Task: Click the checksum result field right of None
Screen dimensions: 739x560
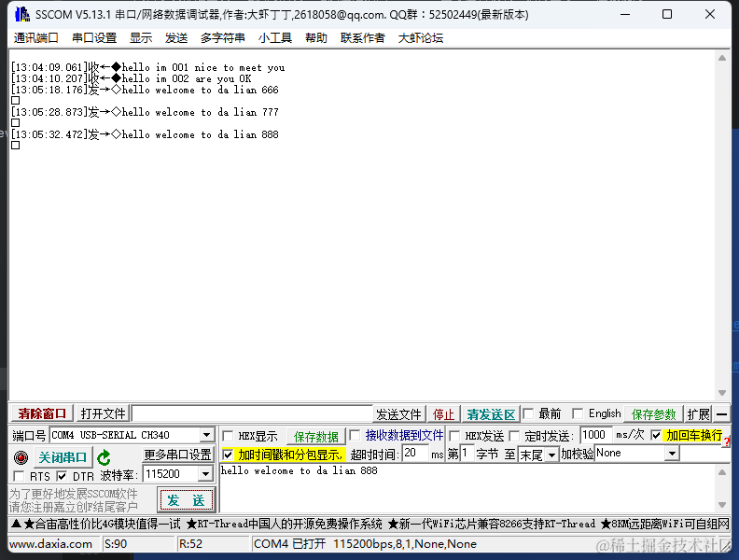Action: click(704, 454)
